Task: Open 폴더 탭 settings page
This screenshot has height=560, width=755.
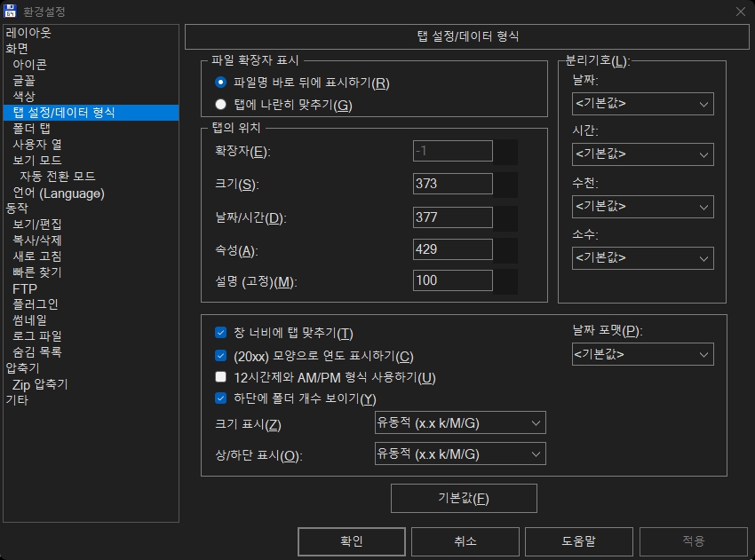Action: pyautogui.click(x=31, y=129)
